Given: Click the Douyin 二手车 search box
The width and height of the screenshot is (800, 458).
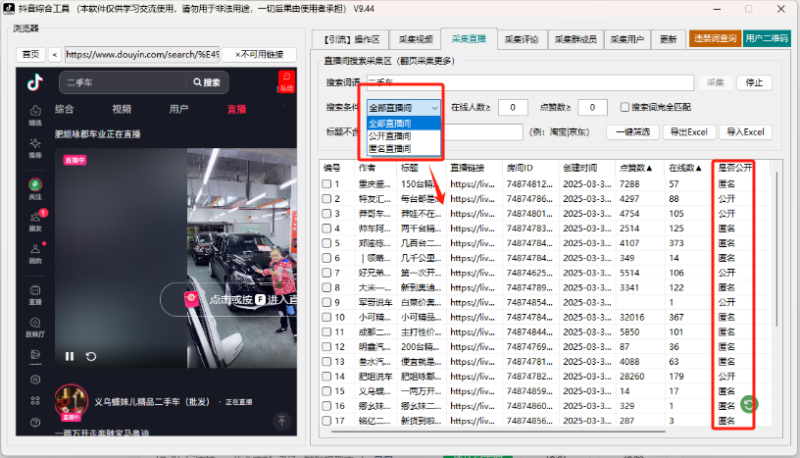Looking at the screenshot, I should click(x=123, y=82).
